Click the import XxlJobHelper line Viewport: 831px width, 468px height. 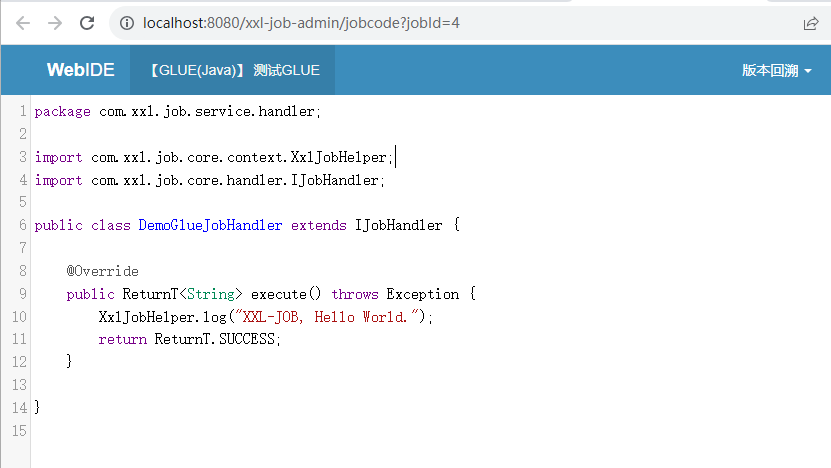click(214, 157)
